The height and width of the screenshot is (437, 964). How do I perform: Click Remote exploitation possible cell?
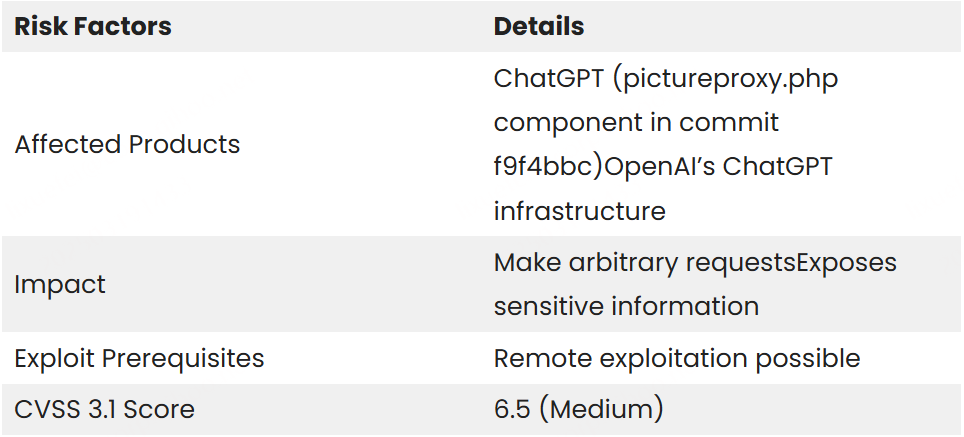coord(677,358)
